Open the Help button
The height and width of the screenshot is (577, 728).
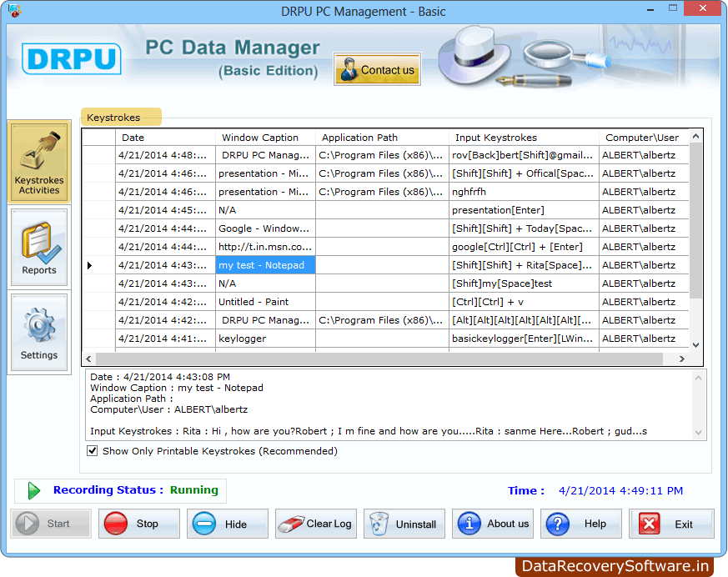581,524
